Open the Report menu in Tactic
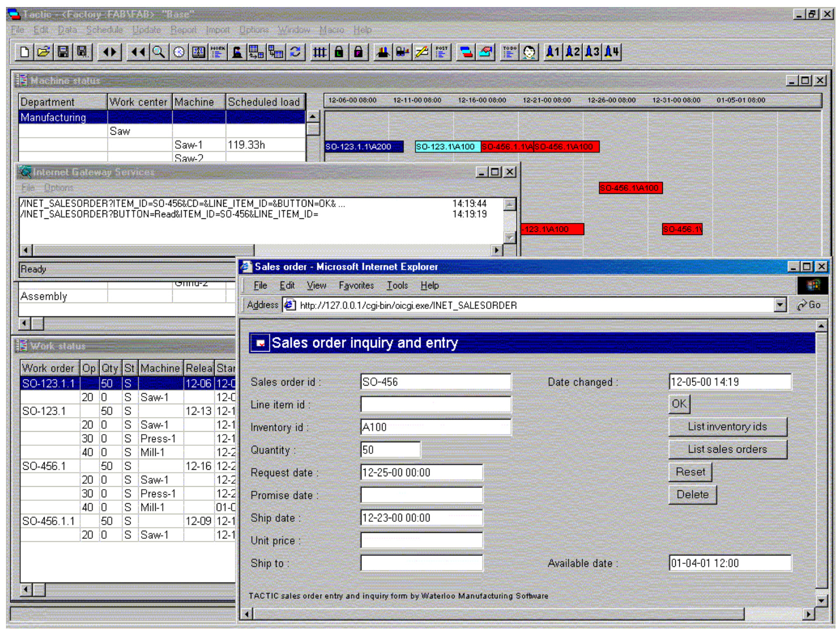840x633 pixels. 183,30
